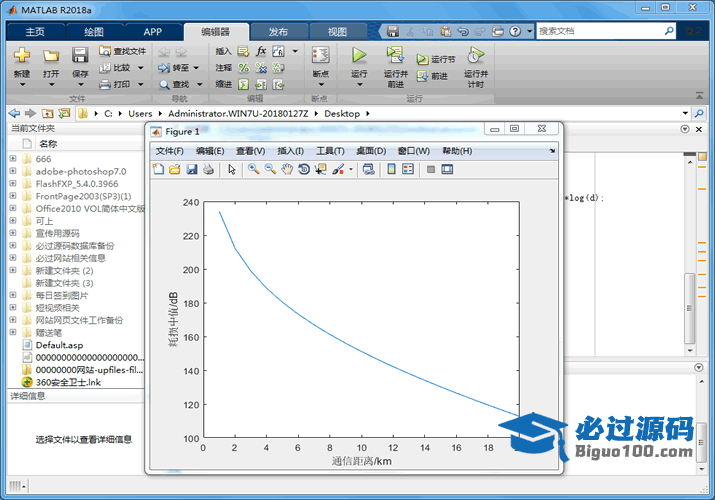The height and width of the screenshot is (500, 715).
Task: Select the Edit Plot arrow tool
Action: 232,170
